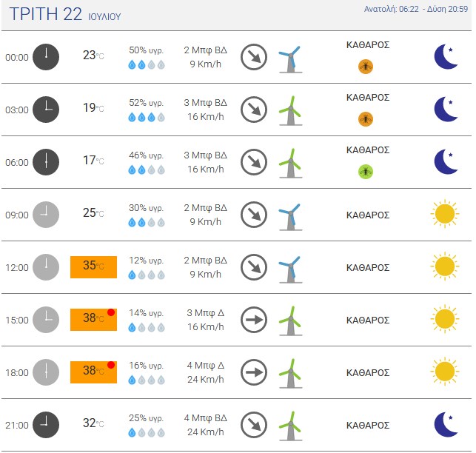Click the humidity droplets at 03:00
The height and width of the screenshot is (453, 476).
click(x=147, y=117)
